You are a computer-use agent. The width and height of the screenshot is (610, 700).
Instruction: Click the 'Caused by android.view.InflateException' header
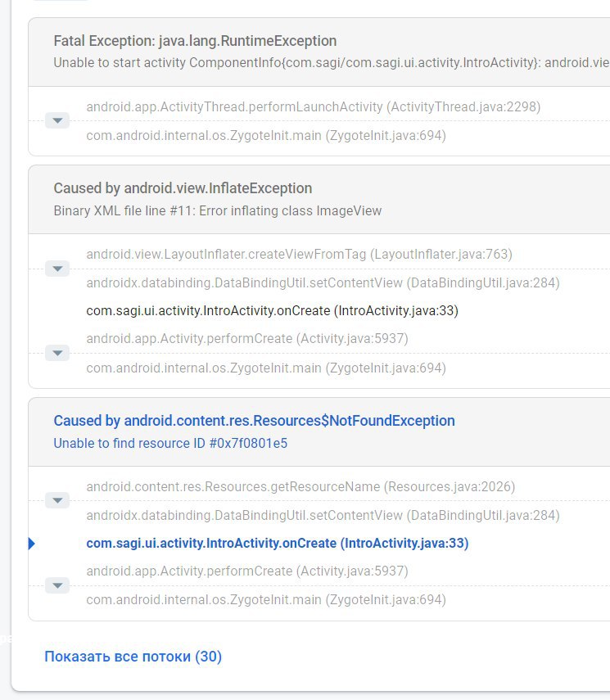coord(183,188)
